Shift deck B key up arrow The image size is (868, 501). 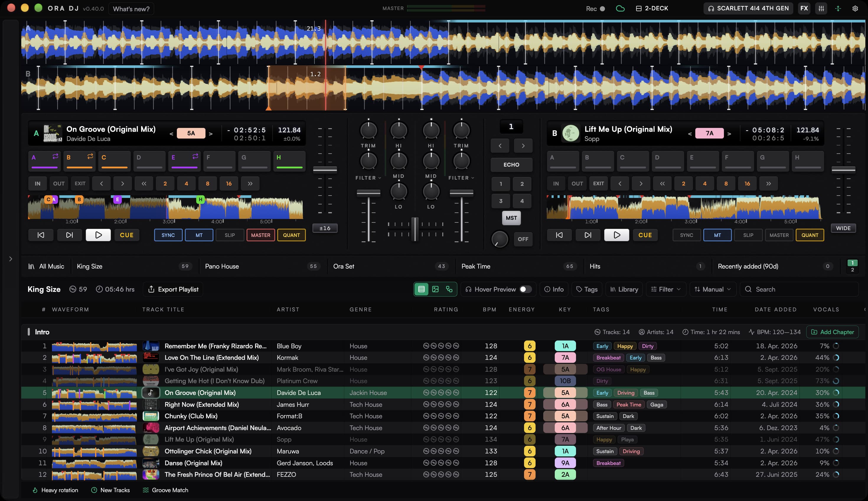(x=729, y=134)
